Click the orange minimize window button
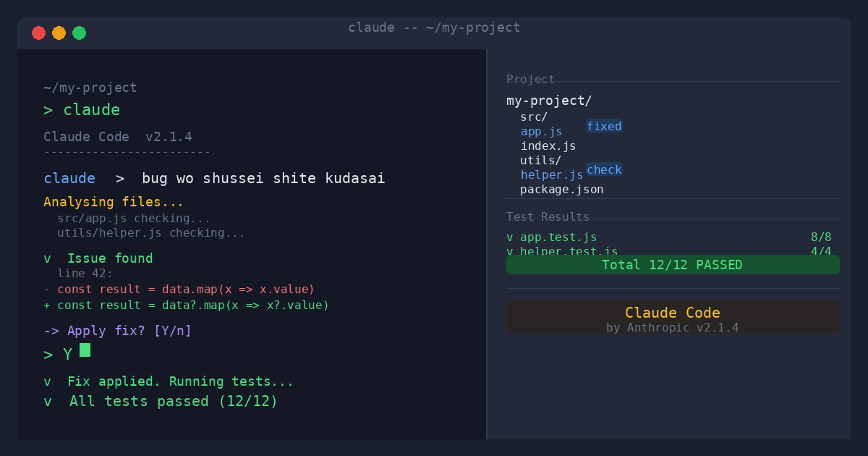The image size is (868, 456). [x=59, y=33]
